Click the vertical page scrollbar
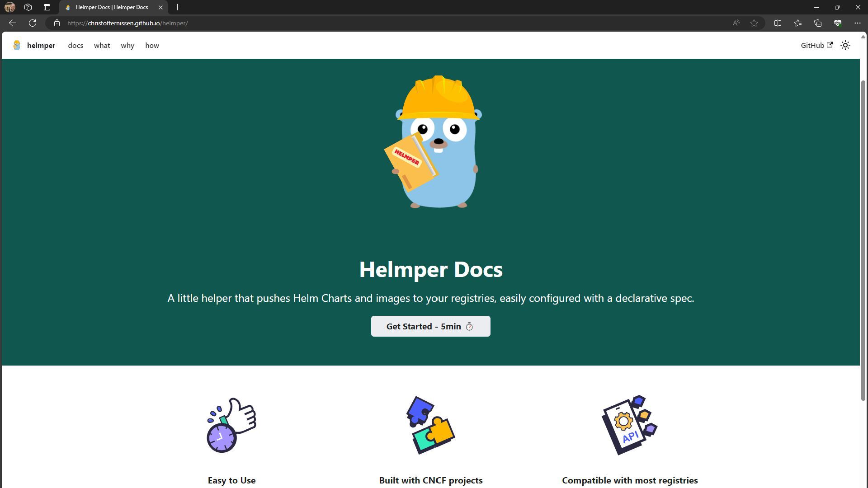 pyautogui.click(x=863, y=239)
